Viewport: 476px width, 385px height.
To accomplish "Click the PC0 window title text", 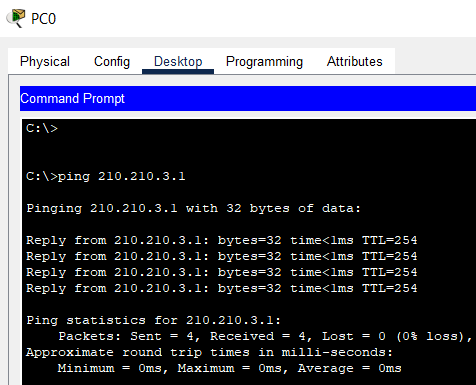I will 43,19.
